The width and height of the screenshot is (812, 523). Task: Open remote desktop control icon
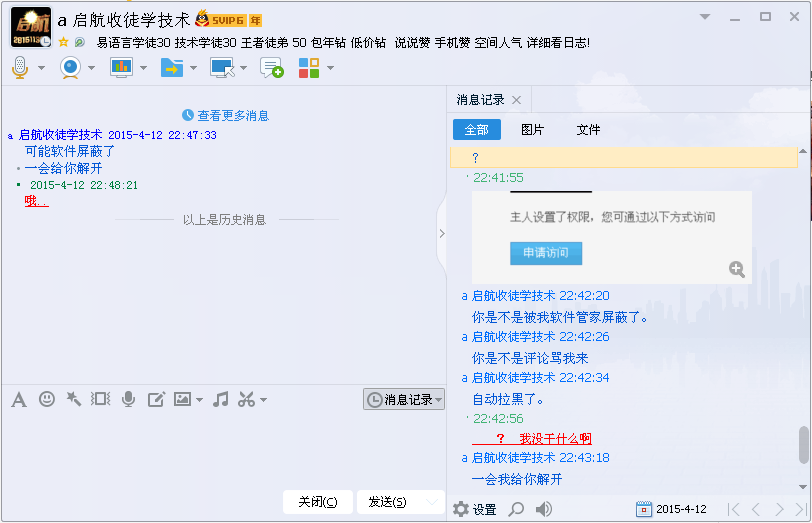[222, 68]
